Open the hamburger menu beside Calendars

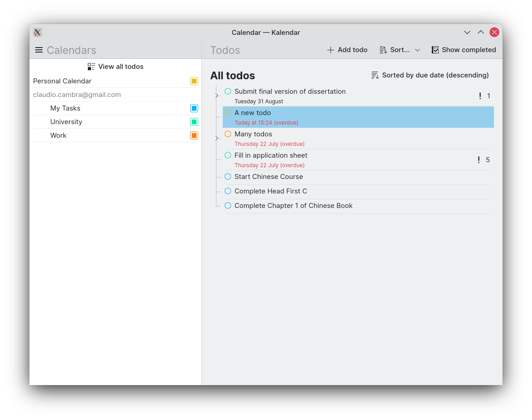[x=39, y=50]
